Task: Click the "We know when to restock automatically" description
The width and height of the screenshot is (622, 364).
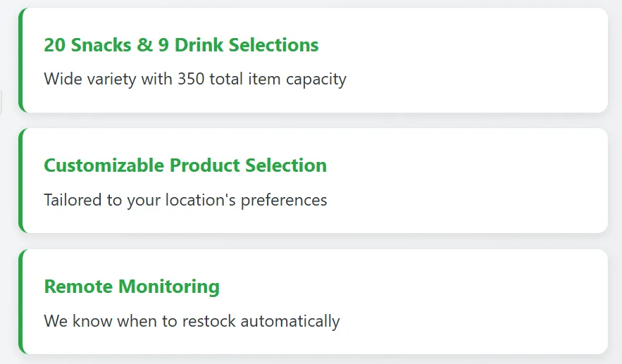Action: [x=192, y=321]
